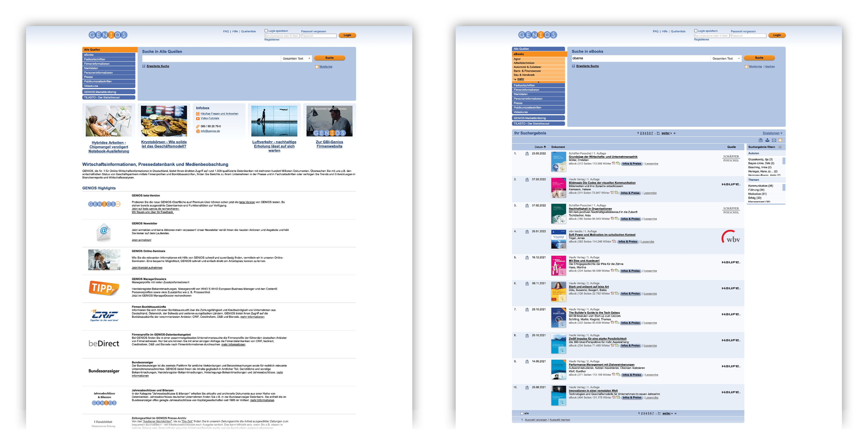868x434 pixels.
Task: Go to 'weiter' in top pagination
Action: pos(665,133)
